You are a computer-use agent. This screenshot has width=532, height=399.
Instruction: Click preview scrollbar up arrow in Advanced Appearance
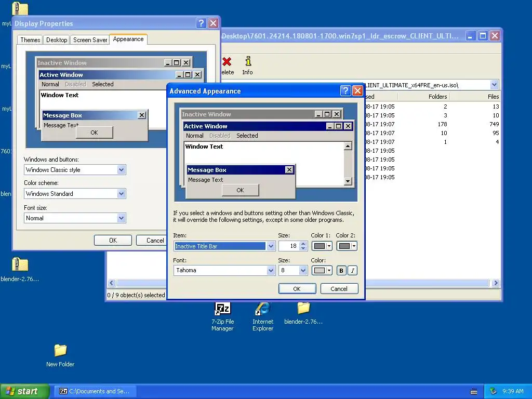click(x=348, y=146)
